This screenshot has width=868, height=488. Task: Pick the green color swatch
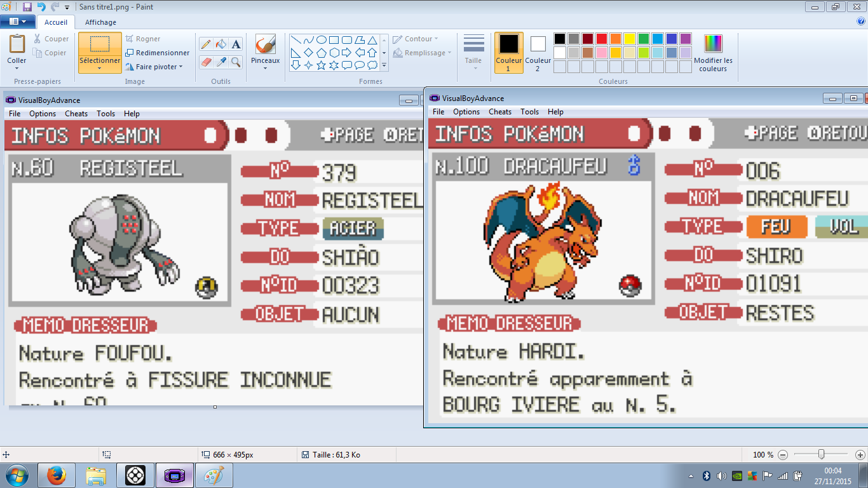[643, 39]
